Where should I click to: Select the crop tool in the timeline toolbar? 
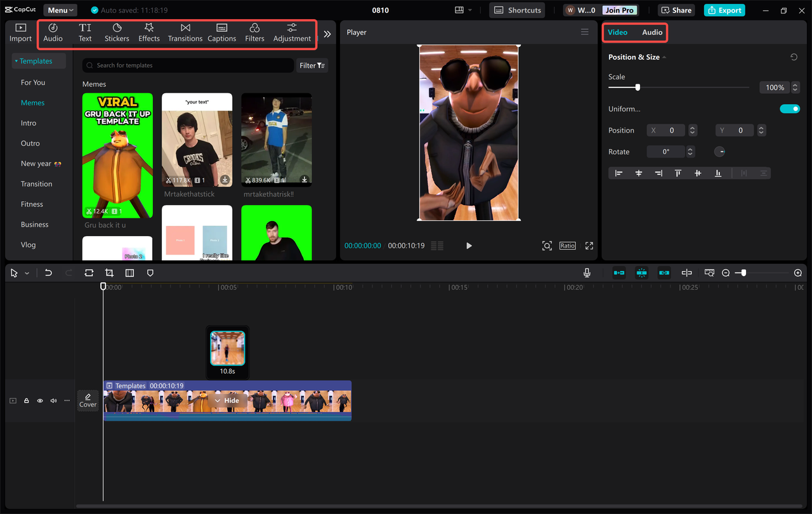(x=109, y=273)
